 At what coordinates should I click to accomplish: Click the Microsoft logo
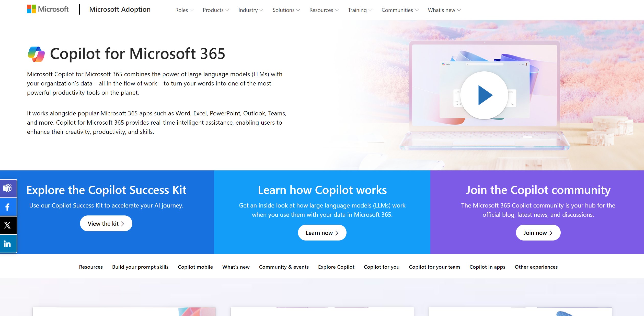click(x=48, y=9)
